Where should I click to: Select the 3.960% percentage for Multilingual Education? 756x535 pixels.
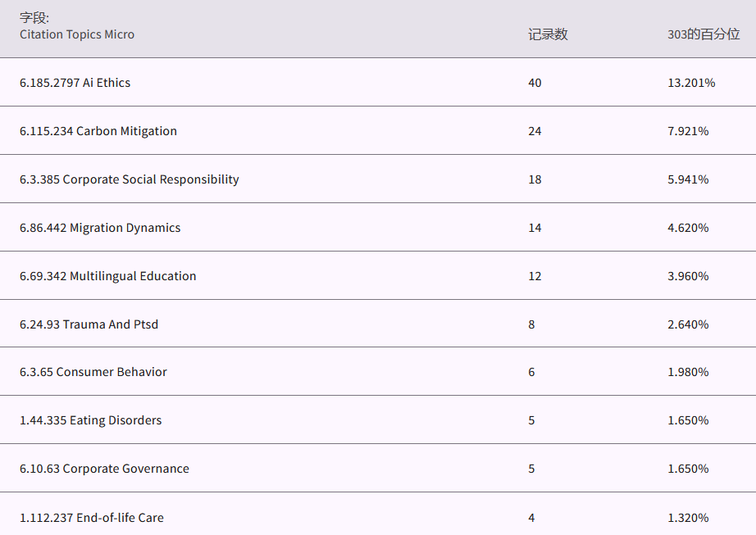pyautogui.click(x=688, y=276)
